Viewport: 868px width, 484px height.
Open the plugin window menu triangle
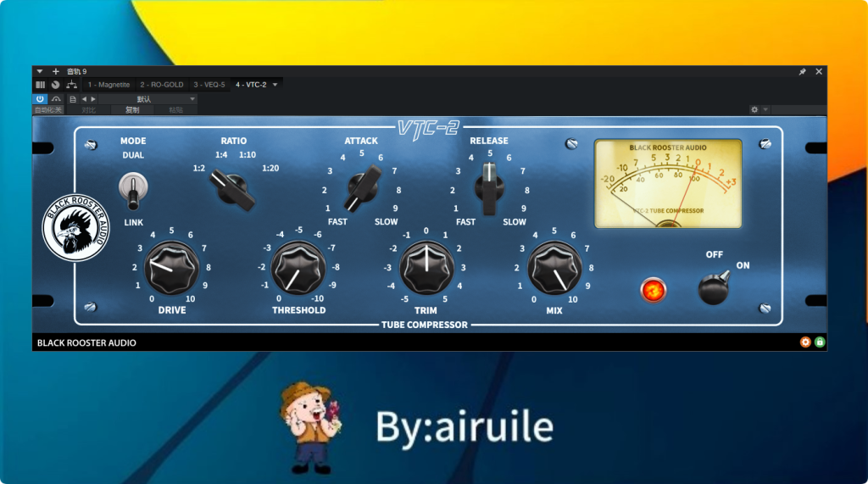(x=40, y=71)
